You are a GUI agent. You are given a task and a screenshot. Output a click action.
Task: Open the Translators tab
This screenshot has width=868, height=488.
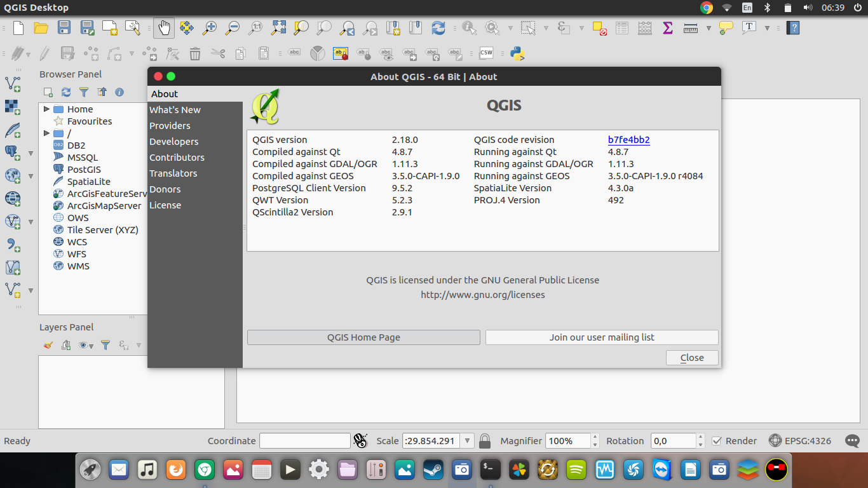pos(173,173)
